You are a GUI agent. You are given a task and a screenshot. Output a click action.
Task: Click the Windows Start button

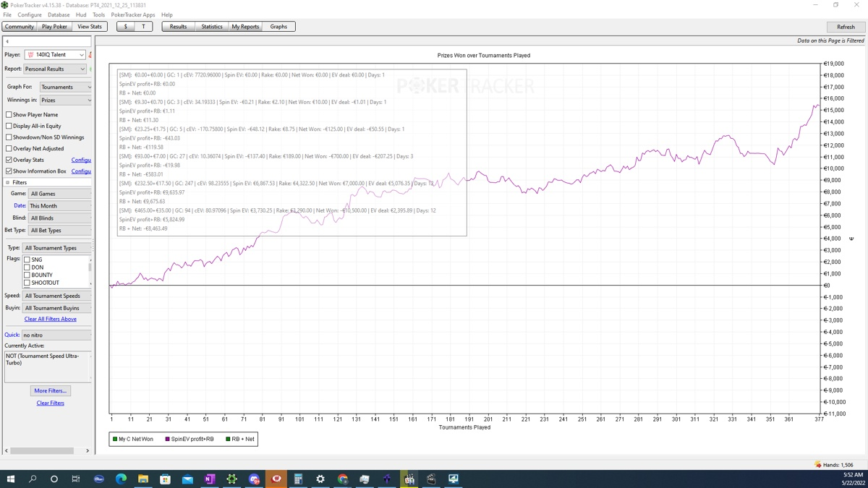10,479
